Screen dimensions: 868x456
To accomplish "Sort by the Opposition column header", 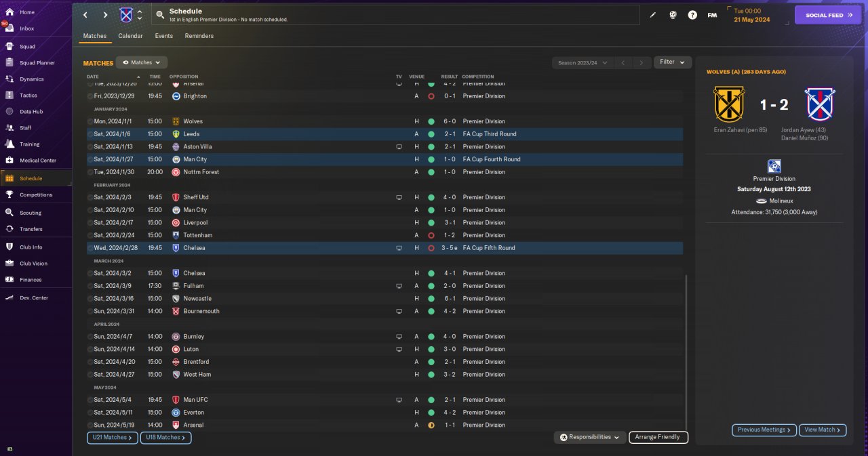I will pyautogui.click(x=184, y=77).
